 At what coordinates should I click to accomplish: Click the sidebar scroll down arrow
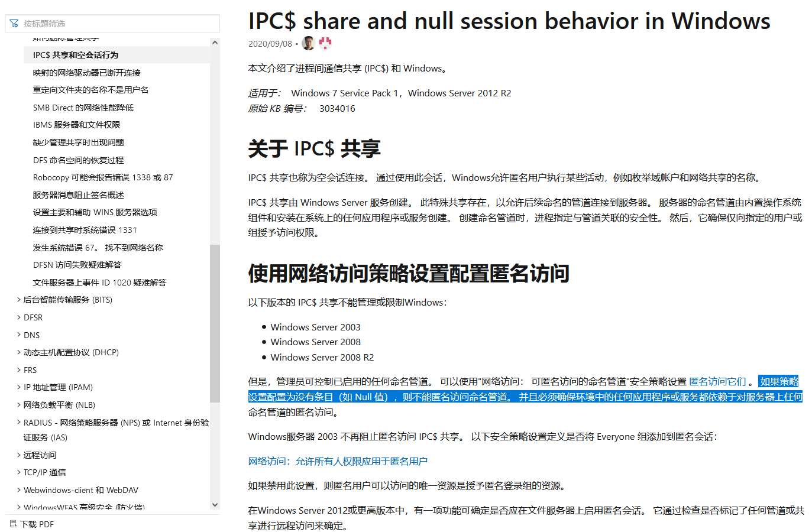coord(215,504)
